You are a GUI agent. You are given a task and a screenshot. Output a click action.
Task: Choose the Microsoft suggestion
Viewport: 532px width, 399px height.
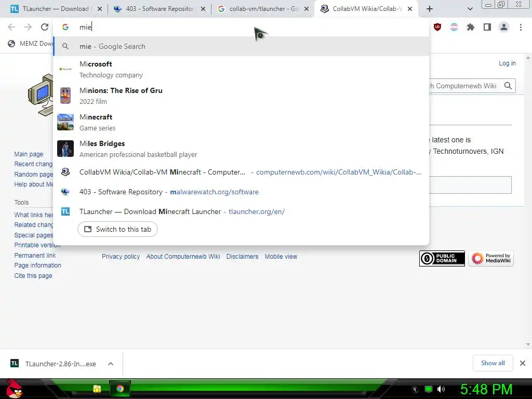[x=241, y=69]
